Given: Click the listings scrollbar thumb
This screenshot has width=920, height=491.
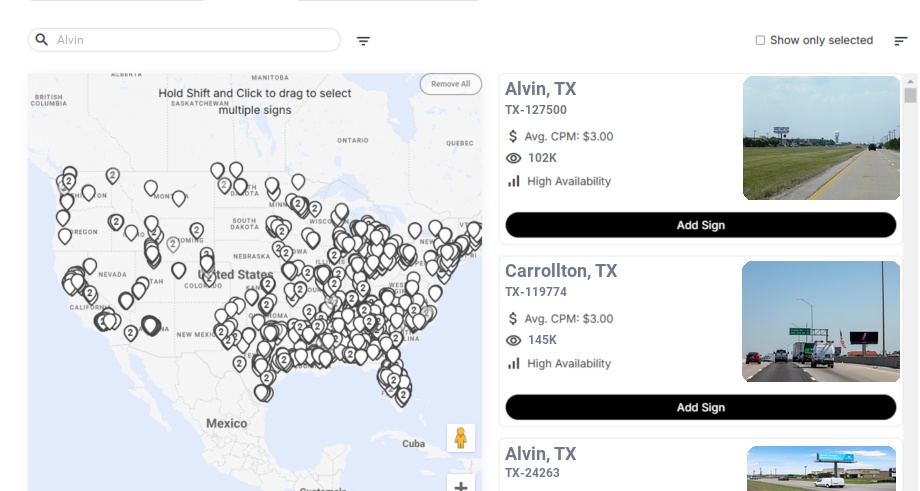Looking at the screenshot, I should pos(910,95).
